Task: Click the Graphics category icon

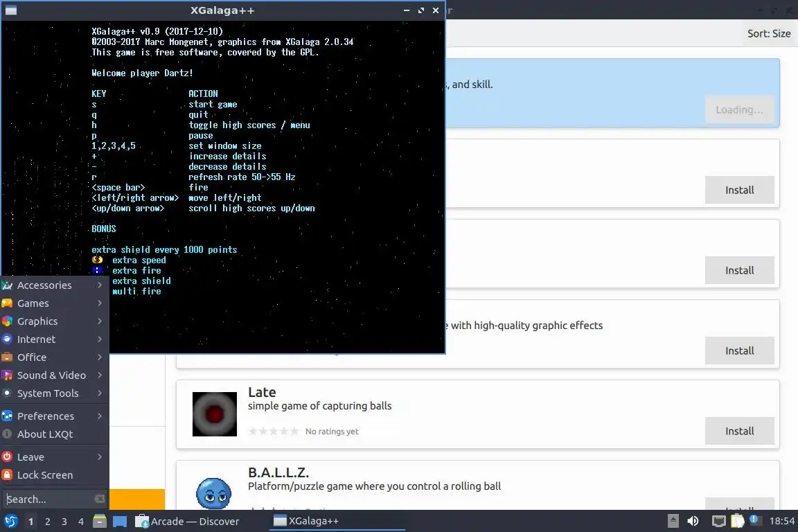Action: (x=7, y=321)
